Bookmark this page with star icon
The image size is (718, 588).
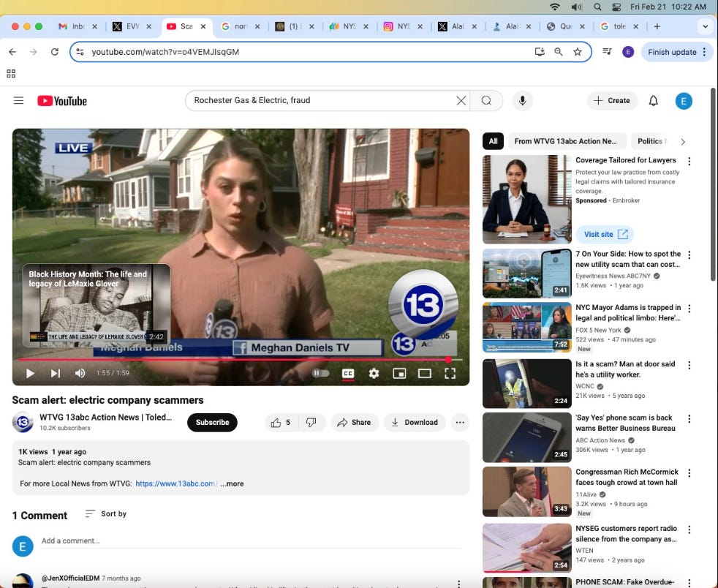578,52
